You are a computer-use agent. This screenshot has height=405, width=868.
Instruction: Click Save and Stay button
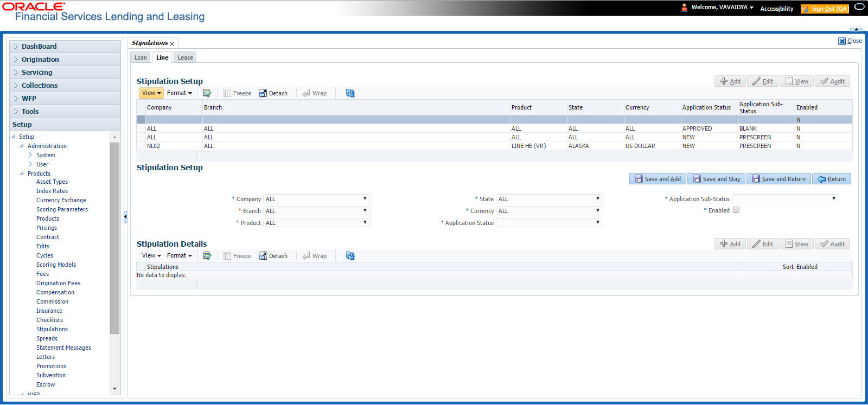click(716, 179)
